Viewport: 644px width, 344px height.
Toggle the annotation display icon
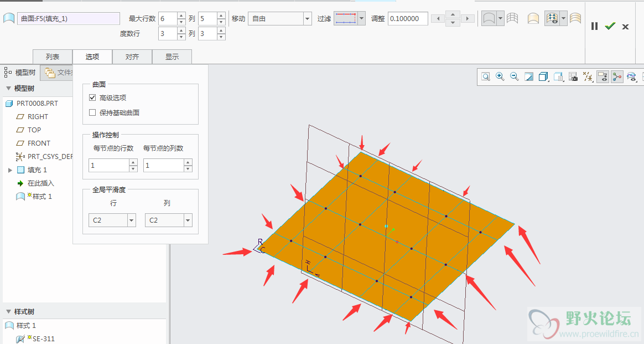[603, 77]
